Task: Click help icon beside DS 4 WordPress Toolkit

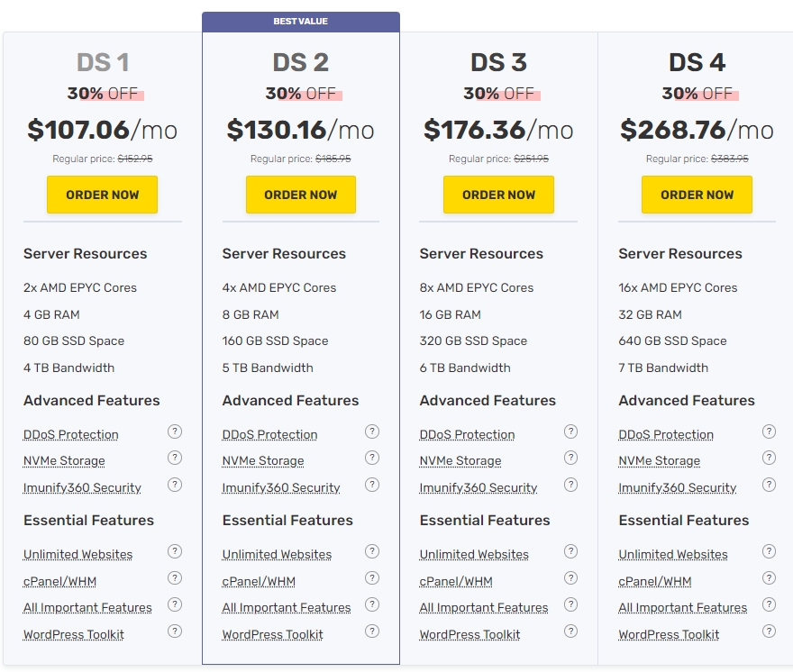Action: click(x=769, y=631)
